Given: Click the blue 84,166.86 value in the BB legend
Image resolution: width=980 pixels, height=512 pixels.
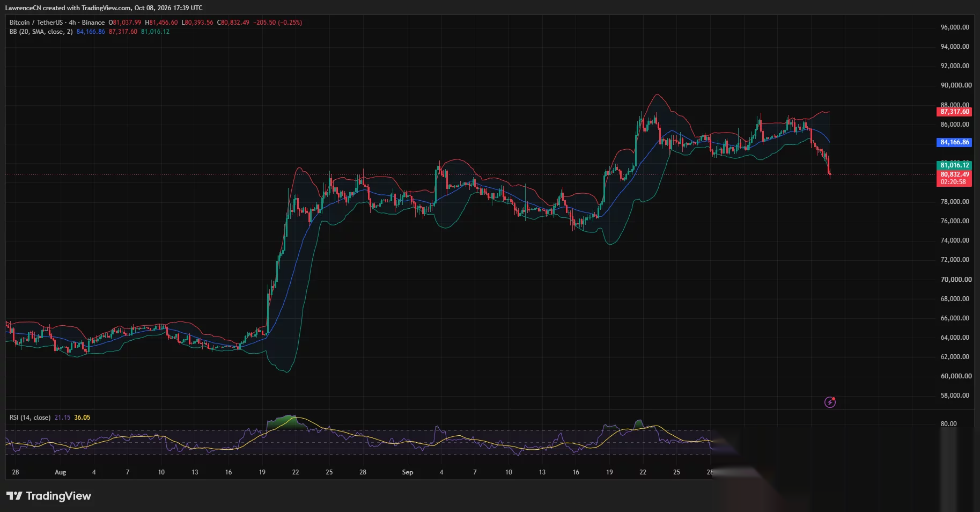Looking at the screenshot, I should [x=91, y=32].
